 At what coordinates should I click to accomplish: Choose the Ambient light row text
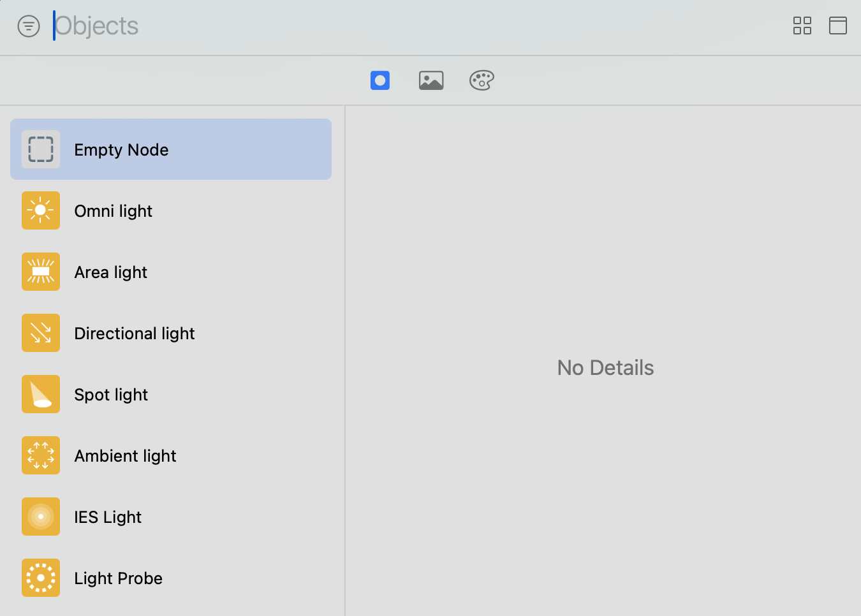pos(125,456)
